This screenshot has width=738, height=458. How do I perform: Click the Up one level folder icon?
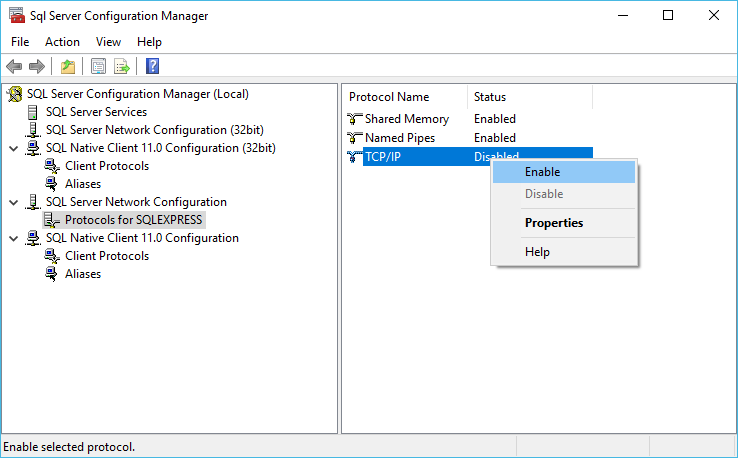pos(68,66)
